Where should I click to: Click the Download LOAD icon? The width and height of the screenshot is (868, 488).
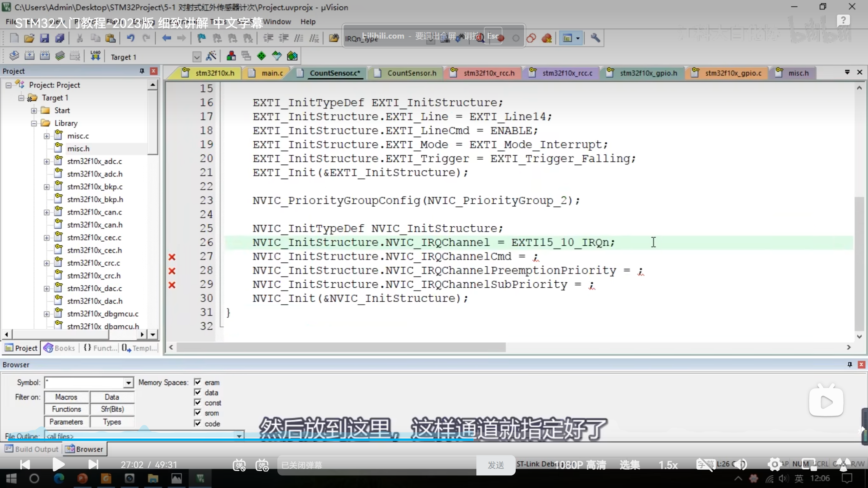coord(95,56)
